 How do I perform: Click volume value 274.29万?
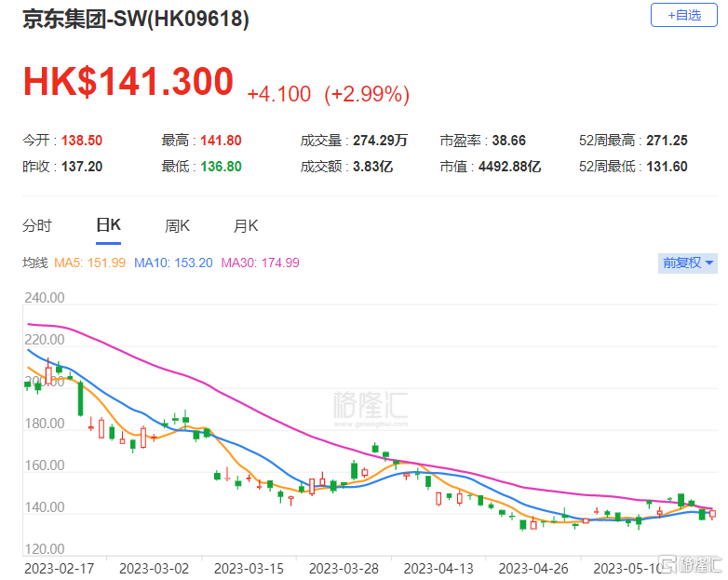[380, 141]
